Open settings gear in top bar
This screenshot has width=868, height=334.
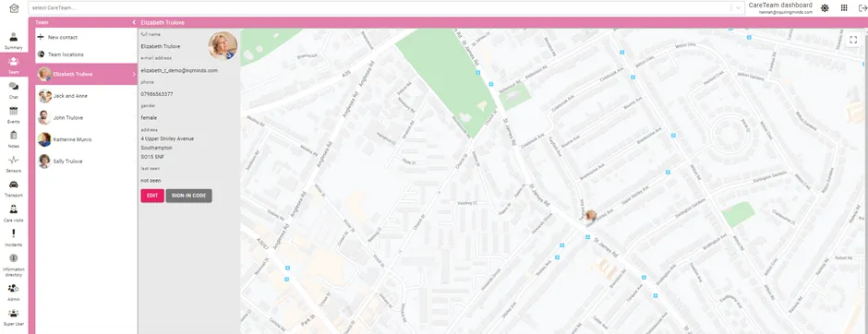825,7
